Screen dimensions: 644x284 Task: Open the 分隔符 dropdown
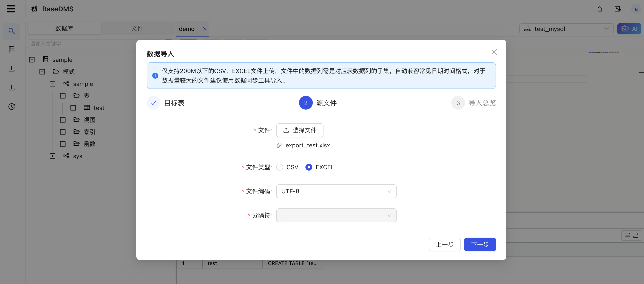[x=336, y=215]
